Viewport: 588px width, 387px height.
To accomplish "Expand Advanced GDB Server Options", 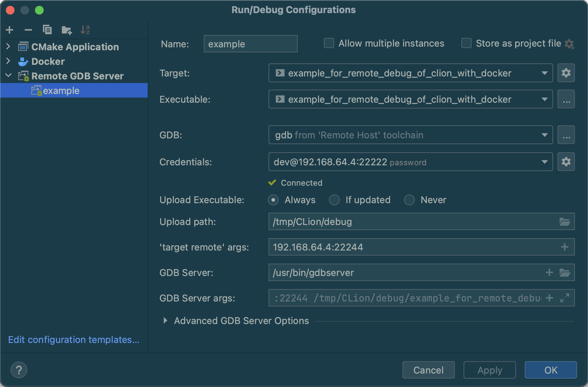I will coord(166,321).
